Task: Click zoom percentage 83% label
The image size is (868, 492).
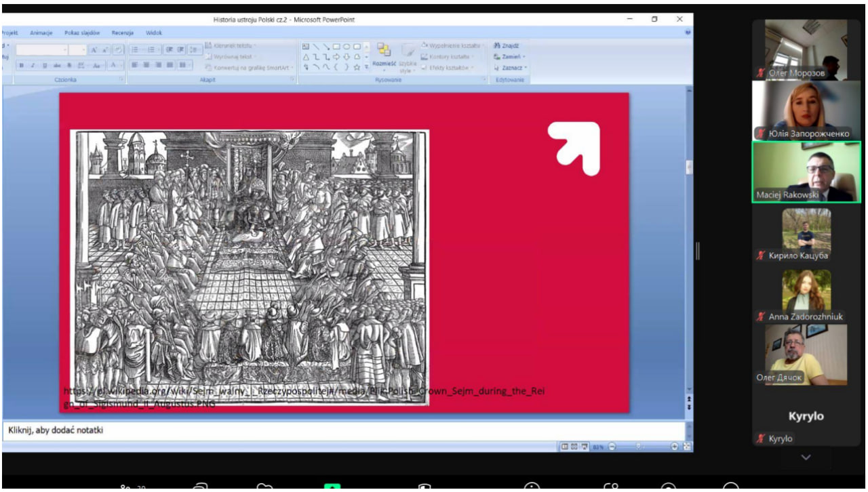Action: point(597,446)
